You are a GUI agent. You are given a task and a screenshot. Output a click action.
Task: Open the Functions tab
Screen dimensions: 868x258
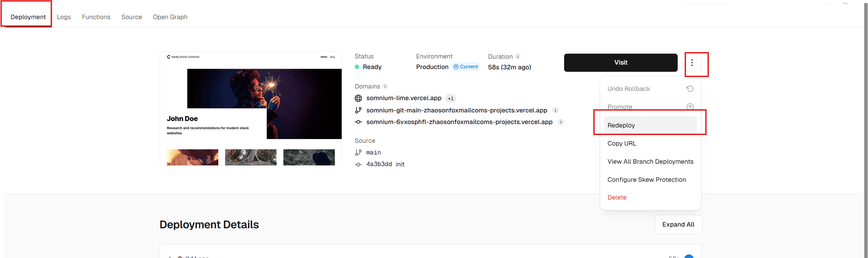click(96, 17)
